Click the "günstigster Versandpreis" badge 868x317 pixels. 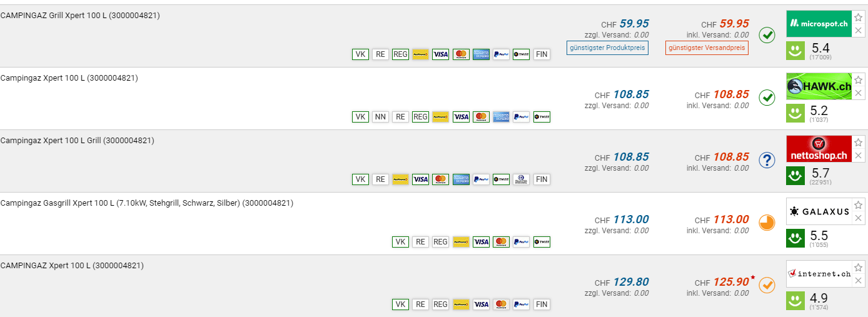(707, 48)
